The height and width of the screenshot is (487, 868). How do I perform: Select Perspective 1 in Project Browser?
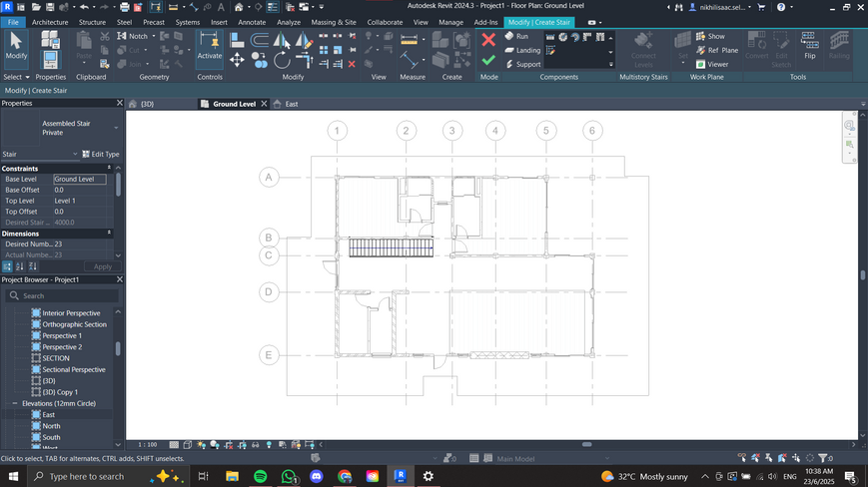point(62,335)
